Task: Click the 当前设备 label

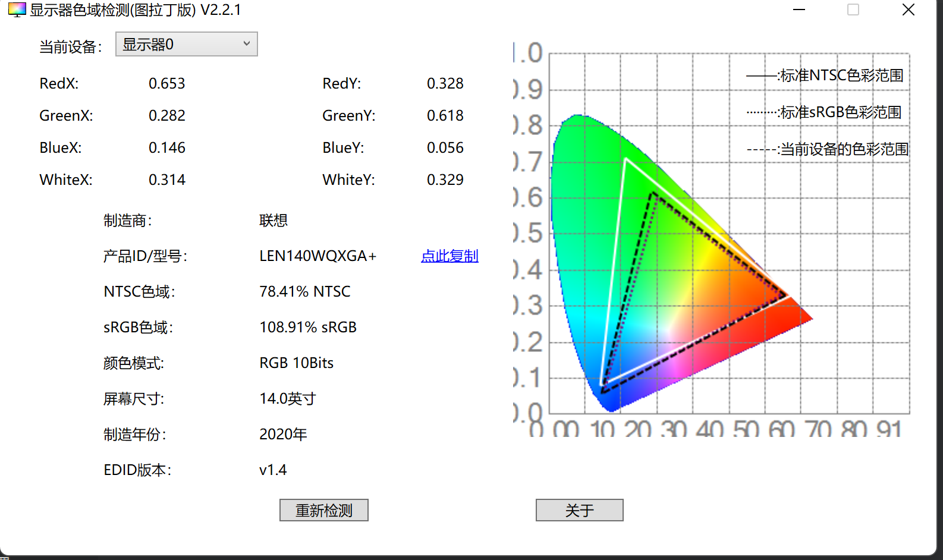Action: tap(71, 47)
